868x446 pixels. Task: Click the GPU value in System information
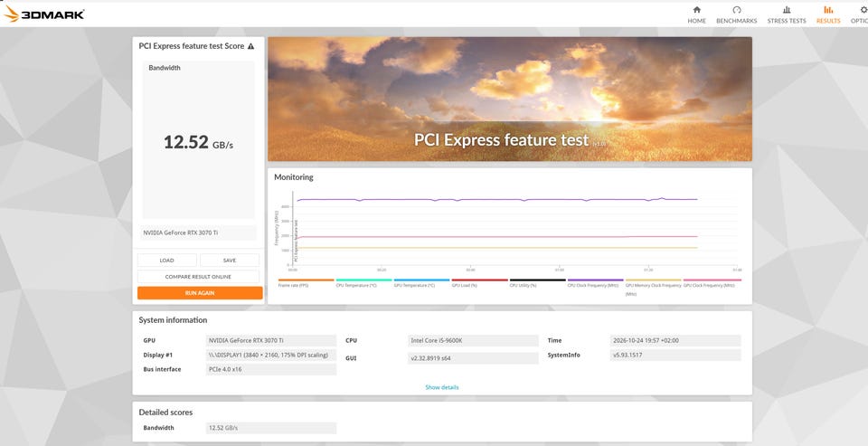(270, 341)
